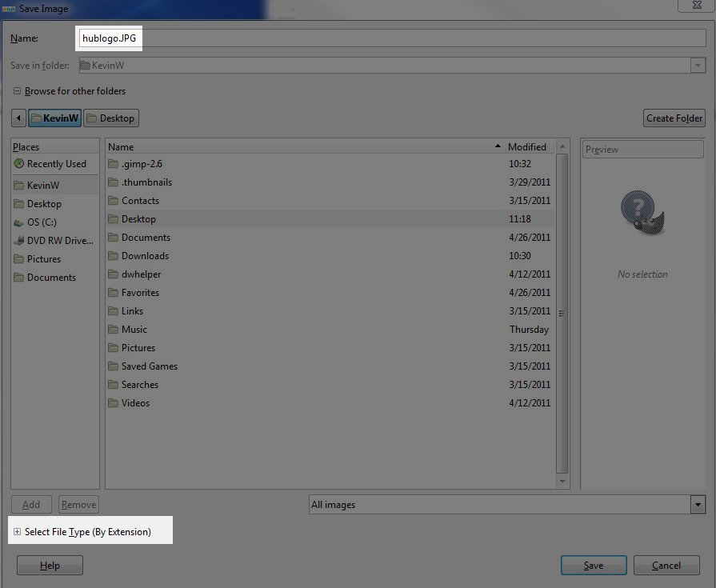Open the All images filter dropdown
The width and height of the screenshot is (716, 588).
click(698, 505)
